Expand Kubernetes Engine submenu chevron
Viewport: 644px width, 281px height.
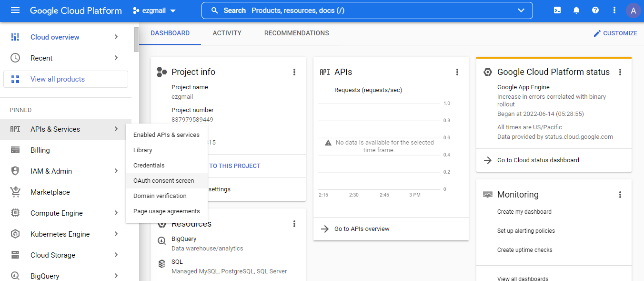[116, 234]
